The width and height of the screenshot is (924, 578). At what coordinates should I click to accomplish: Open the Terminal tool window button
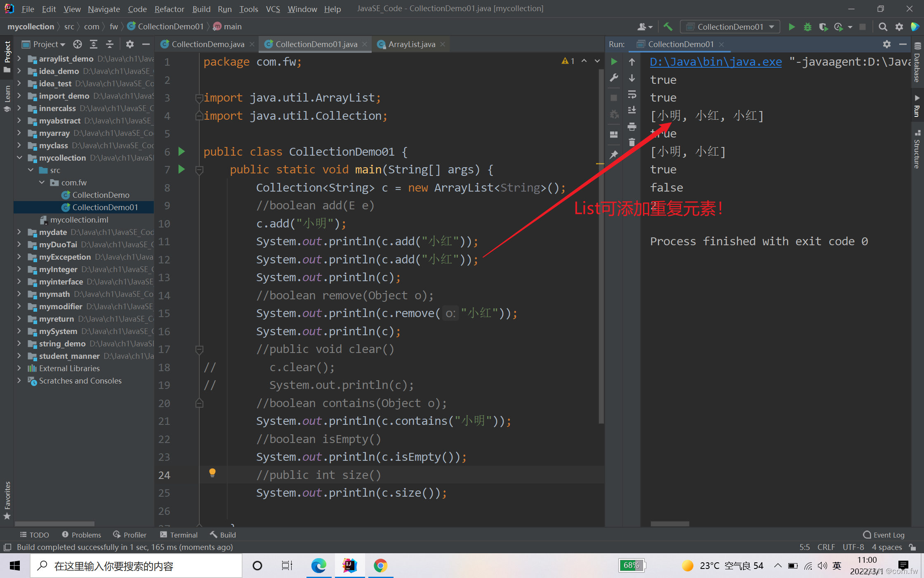pos(179,535)
